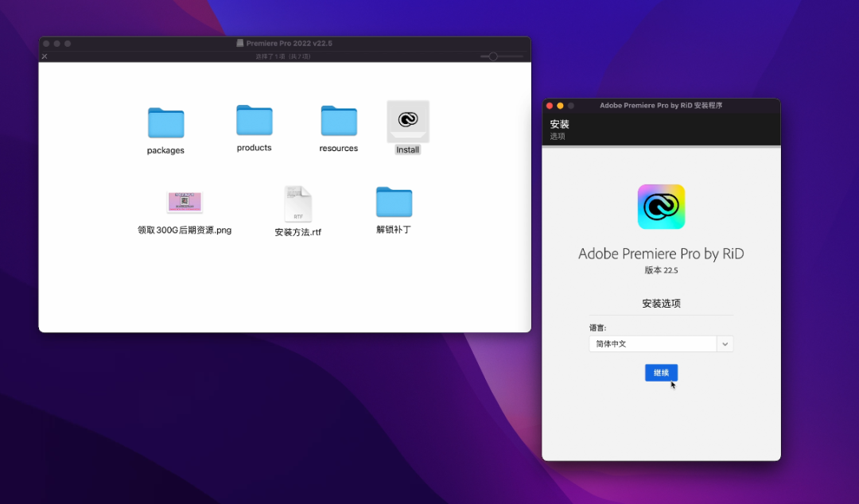
Task: Click the Adobe Premiere Pro by RiD heading
Action: pyautogui.click(x=661, y=254)
